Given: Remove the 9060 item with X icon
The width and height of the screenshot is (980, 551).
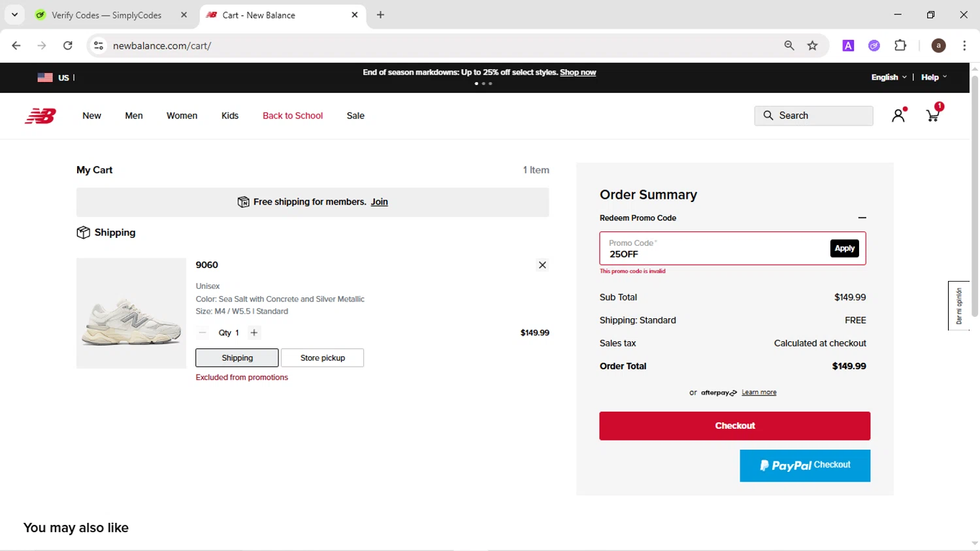Looking at the screenshot, I should pos(542,265).
